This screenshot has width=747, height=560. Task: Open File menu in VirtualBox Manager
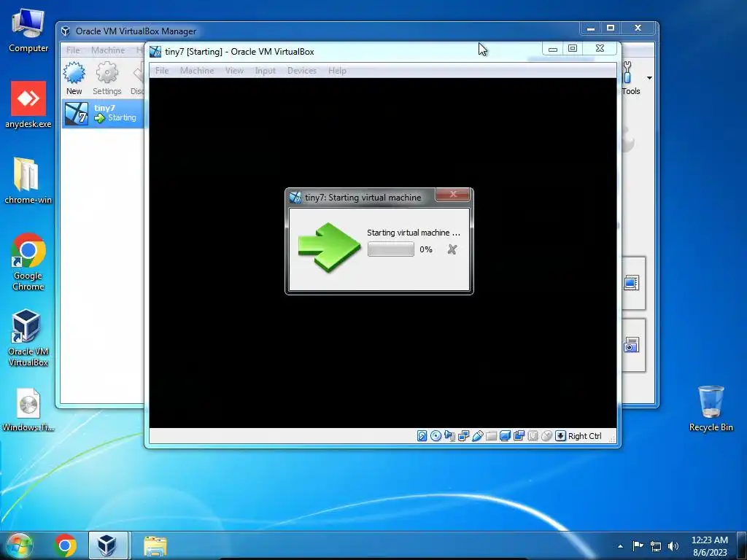point(73,50)
